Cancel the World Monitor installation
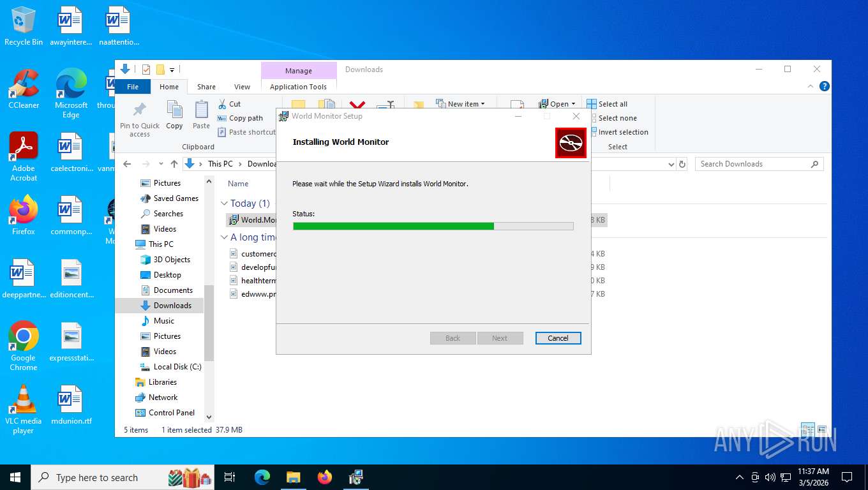The height and width of the screenshot is (490, 868). tap(558, 338)
